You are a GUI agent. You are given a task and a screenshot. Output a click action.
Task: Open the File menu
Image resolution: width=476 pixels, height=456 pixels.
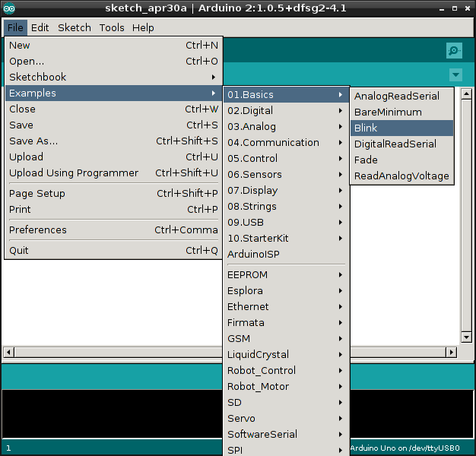[x=15, y=27]
